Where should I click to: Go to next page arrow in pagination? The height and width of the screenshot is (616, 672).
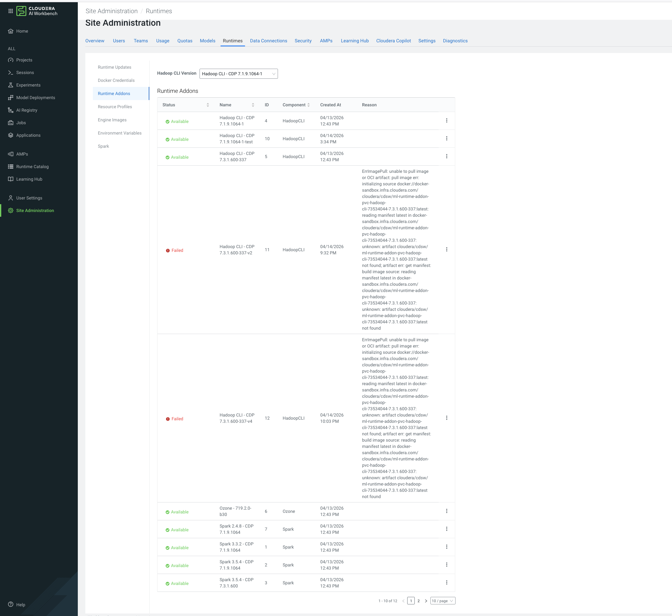pos(426,601)
